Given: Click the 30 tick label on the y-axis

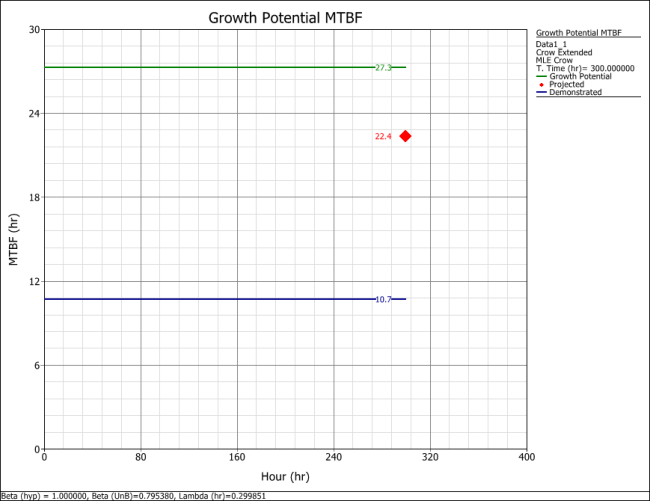Looking at the screenshot, I should click(34, 30).
